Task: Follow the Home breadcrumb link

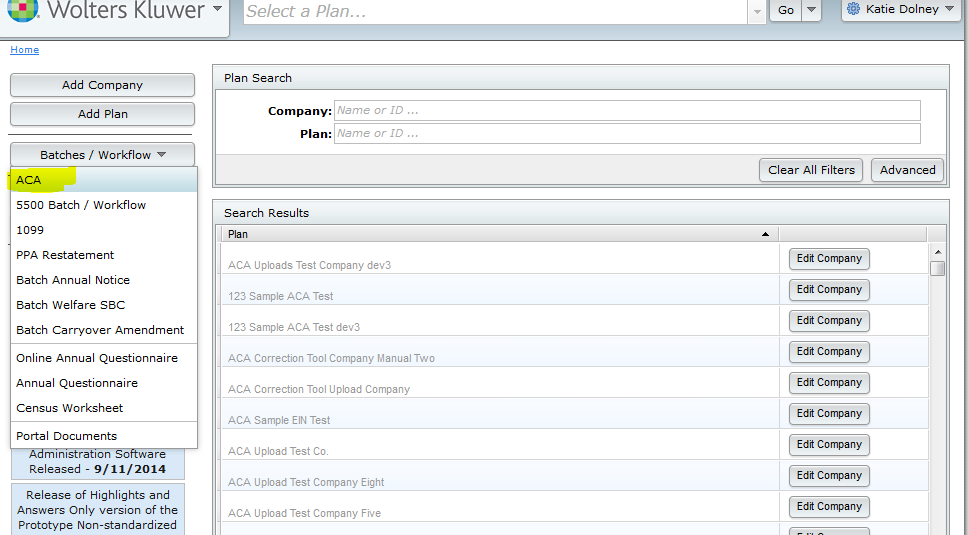Action: (x=24, y=49)
